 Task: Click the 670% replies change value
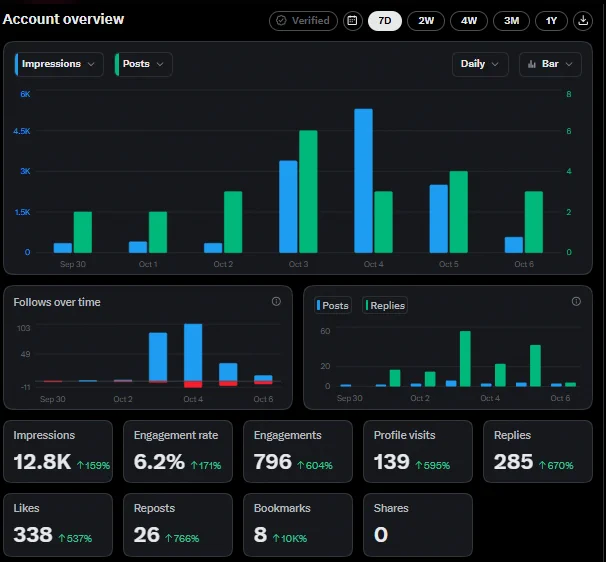556,465
